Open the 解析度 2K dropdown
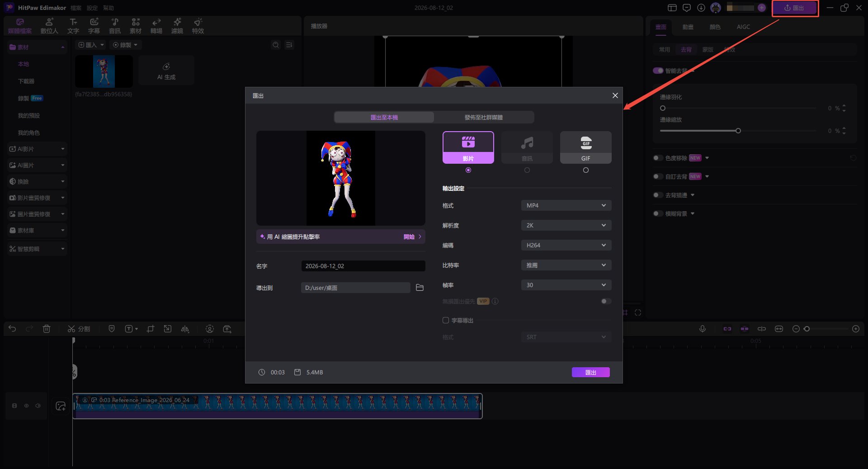This screenshot has height=469, width=868. click(566, 225)
